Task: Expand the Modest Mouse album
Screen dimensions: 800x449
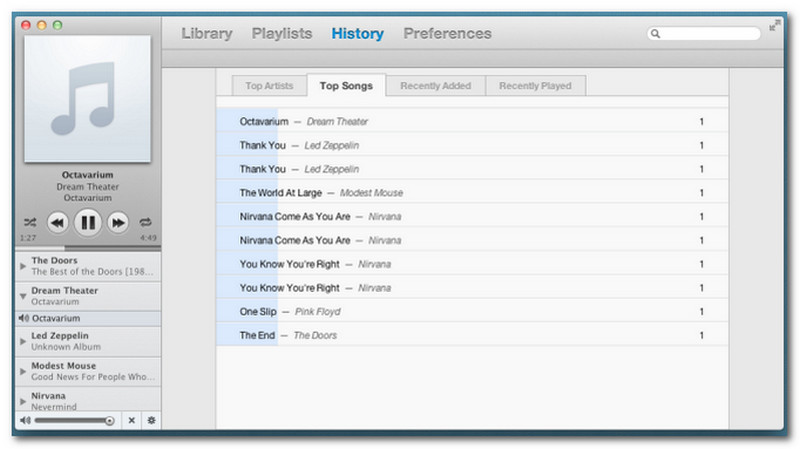Action: pos(23,371)
